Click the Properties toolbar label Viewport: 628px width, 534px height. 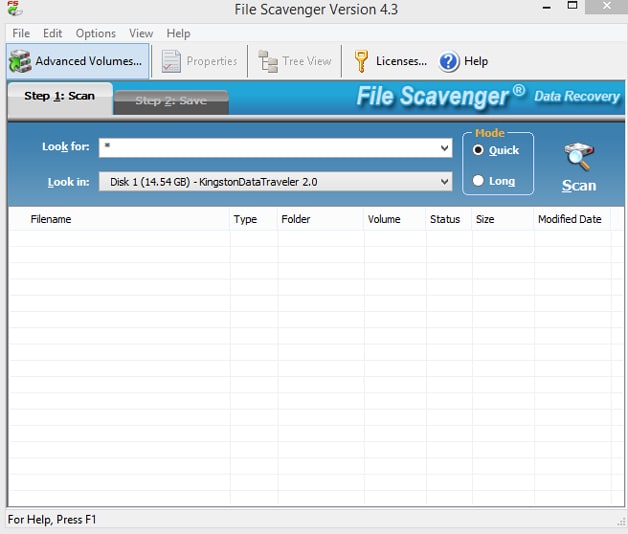212,61
